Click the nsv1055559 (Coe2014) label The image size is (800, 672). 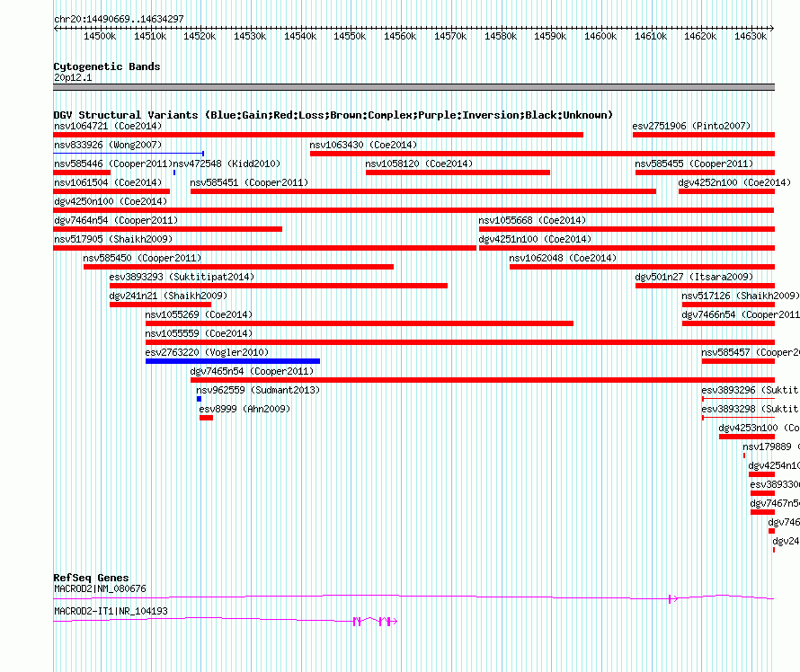click(x=199, y=333)
